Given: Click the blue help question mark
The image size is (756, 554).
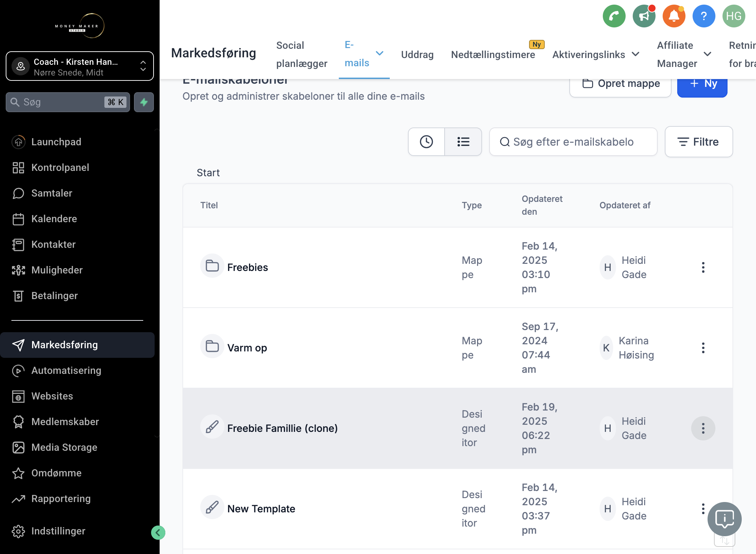Looking at the screenshot, I should pyautogui.click(x=704, y=16).
